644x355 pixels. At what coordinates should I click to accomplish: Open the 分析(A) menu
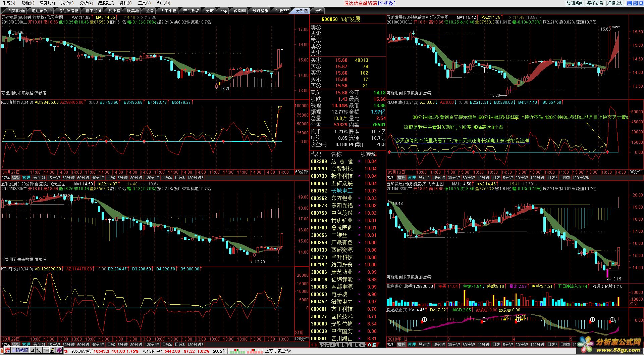click(86, 3)
